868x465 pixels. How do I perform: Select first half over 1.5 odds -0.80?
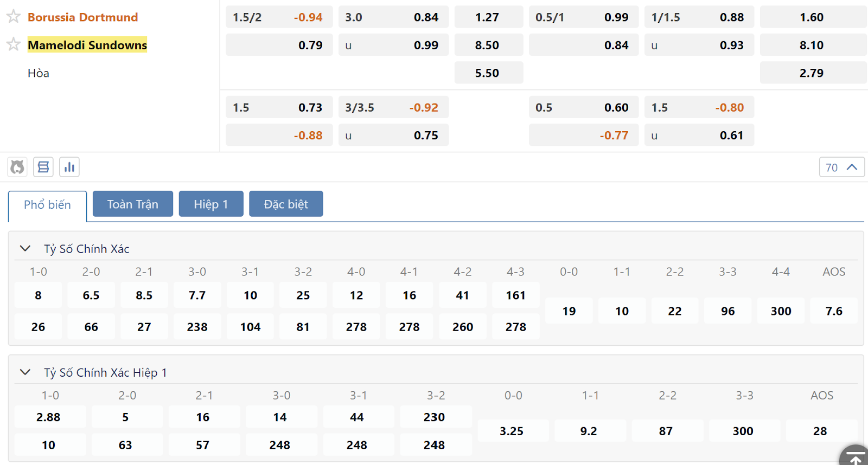[x=699, y=107]
